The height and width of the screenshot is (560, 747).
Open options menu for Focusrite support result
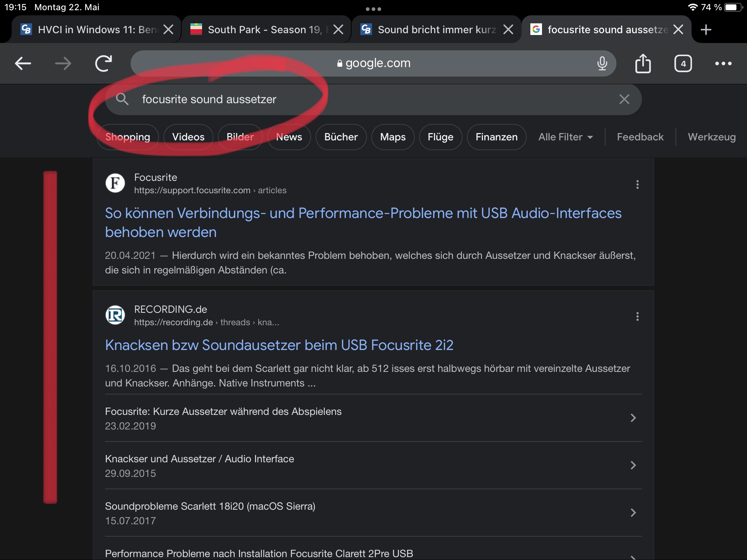coord(637,184)
